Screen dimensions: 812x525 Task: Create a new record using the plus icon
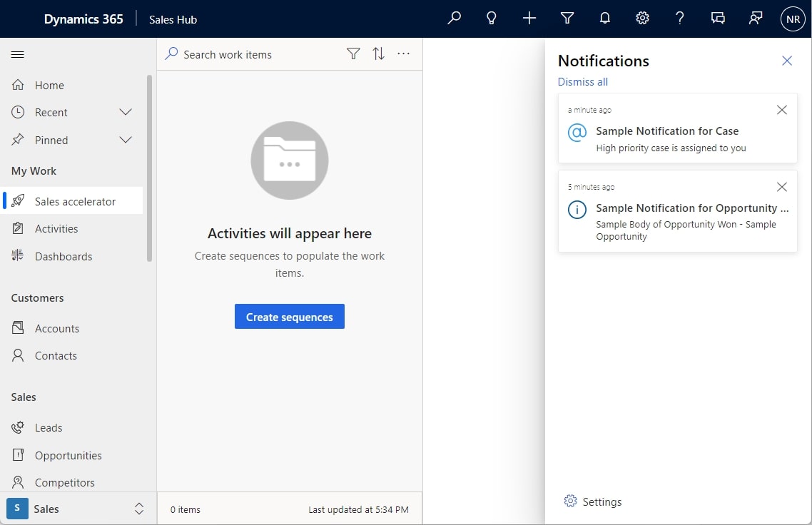pyautogui.click(x=529, y=18)
